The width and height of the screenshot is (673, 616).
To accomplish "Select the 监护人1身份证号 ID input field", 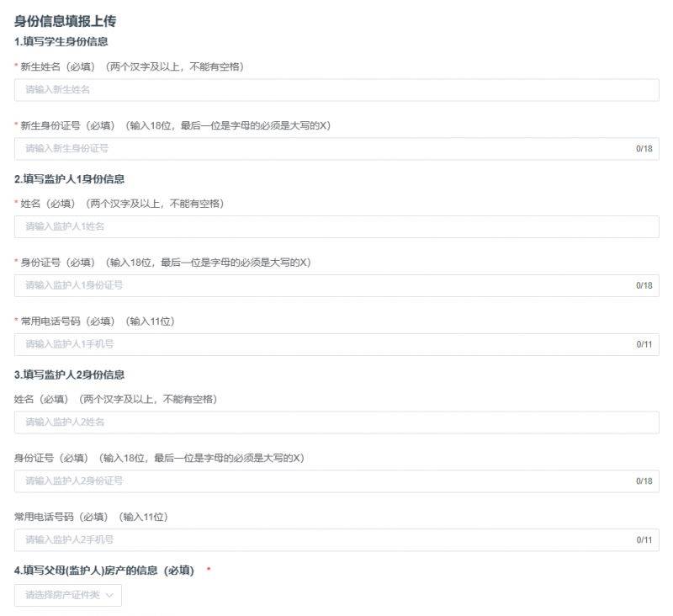I will (320, 285).
